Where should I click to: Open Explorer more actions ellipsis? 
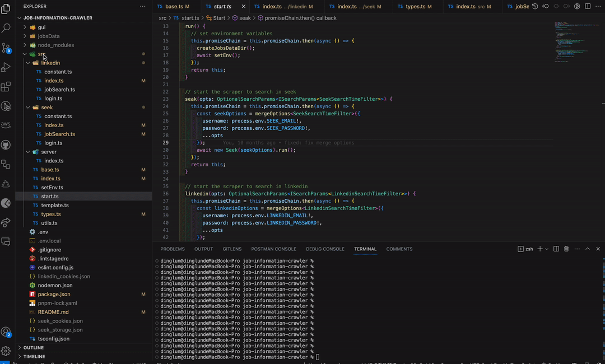(143, 6)
